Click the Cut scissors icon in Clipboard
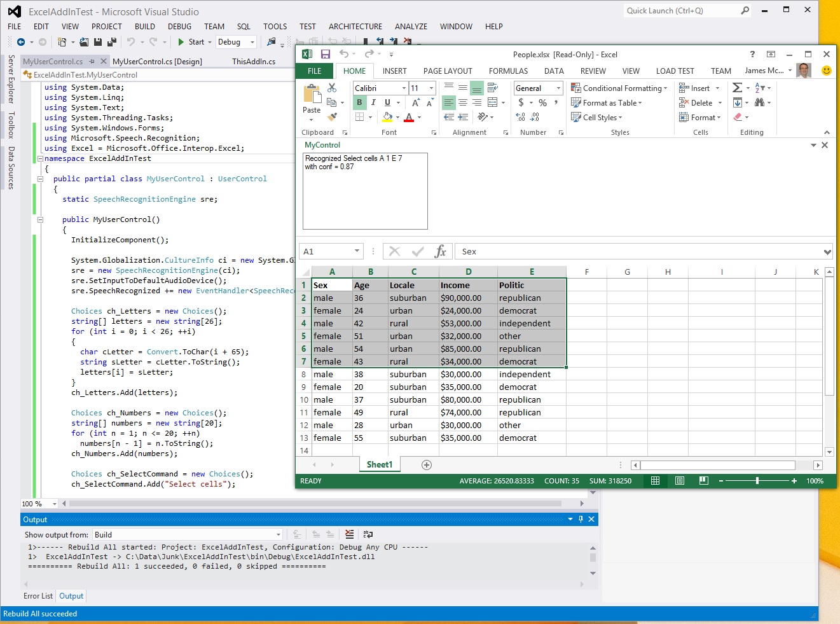Image resolution: width=840 pixels, height=624 pixels. pos(332,88)
